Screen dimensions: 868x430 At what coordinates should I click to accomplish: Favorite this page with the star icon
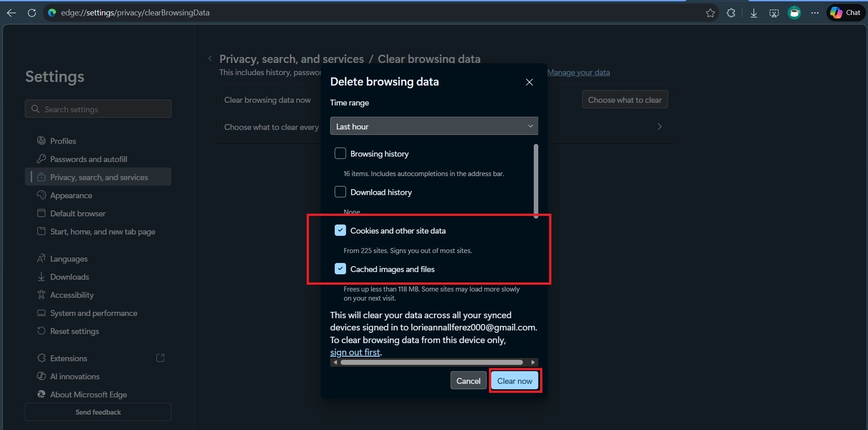[710, 13]
